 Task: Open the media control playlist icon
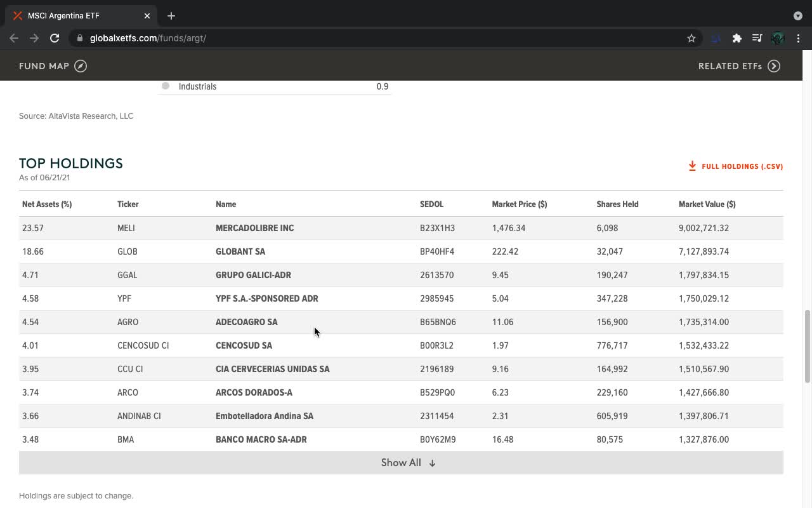(x=757, y=38)
